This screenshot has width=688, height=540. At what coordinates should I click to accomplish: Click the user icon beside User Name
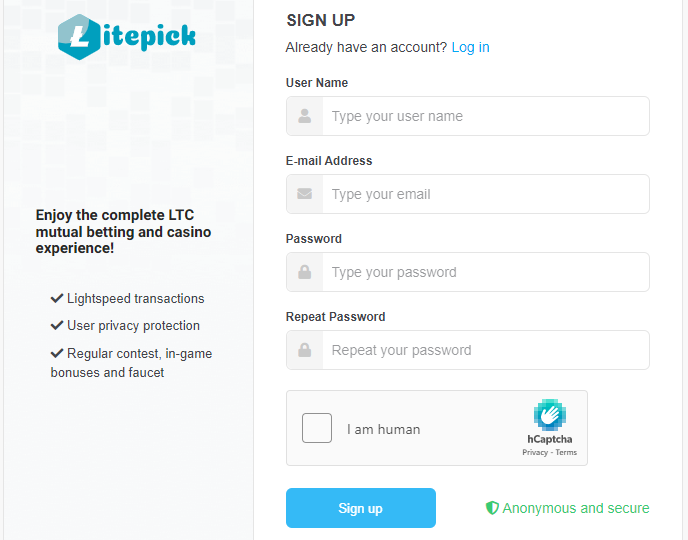click(x=304, y=116)
